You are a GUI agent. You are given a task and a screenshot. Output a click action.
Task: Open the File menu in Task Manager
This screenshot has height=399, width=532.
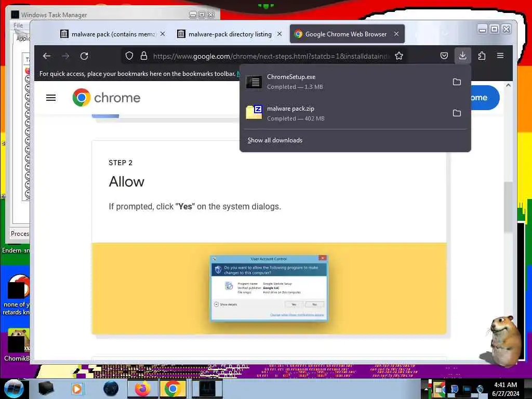[x=18, y=25]
